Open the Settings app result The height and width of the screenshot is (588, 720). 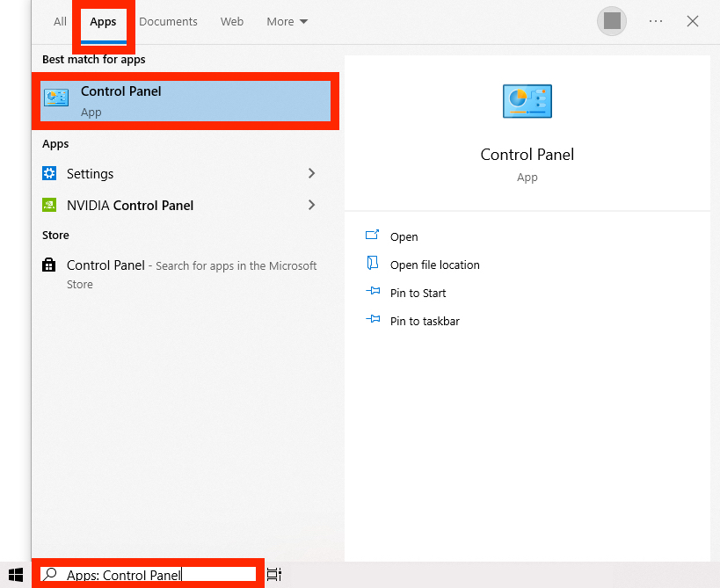coord(181,173)
